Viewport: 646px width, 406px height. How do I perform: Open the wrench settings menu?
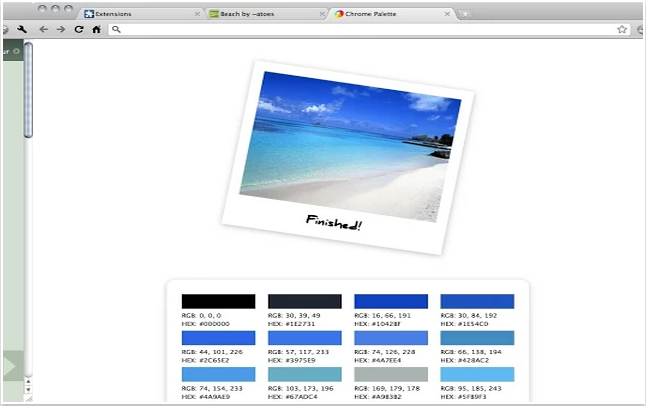tap(21, 30)
